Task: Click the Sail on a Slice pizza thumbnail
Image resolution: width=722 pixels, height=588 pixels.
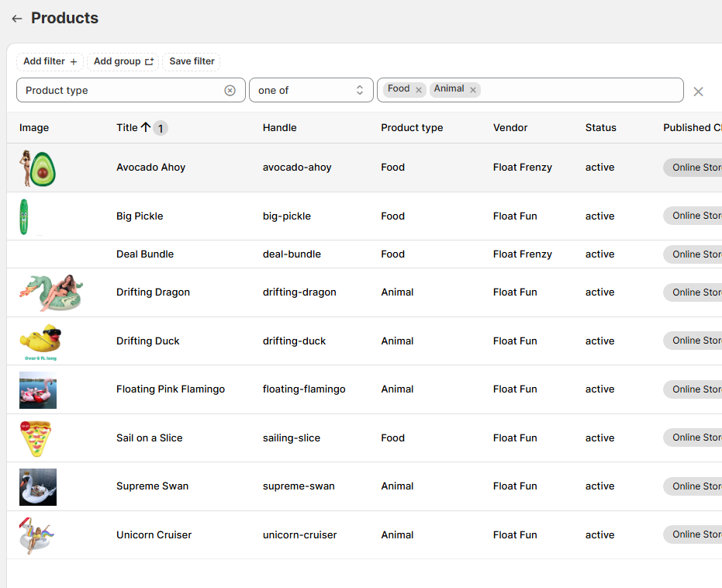Action: [35, 438]
